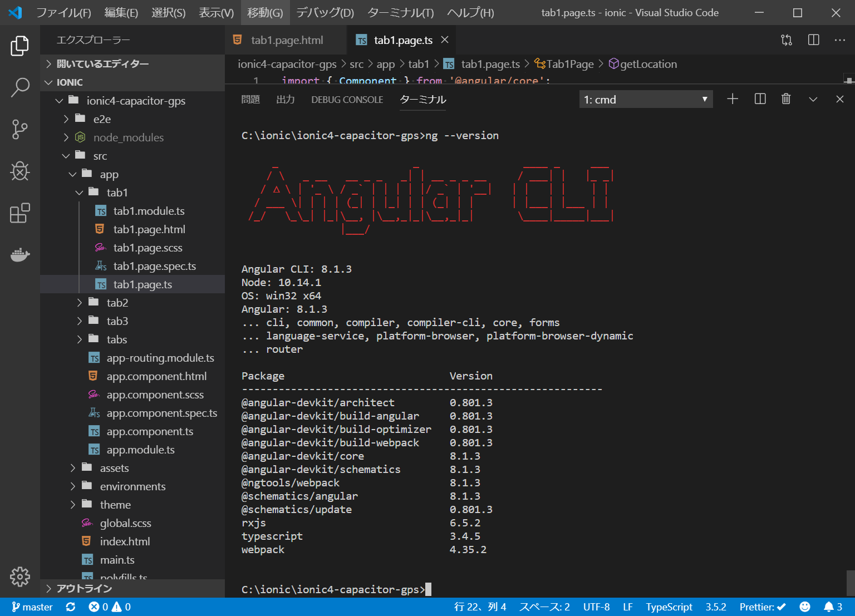Open the ターミナル(T) menu
Screen dimensions: 855x616
point(400,13)
